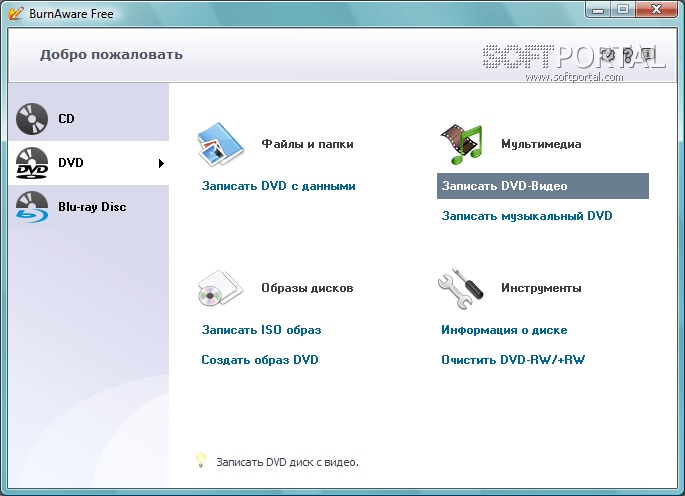Minimize the BurnAware Free window
The image size is (685, 496).
[x=599, y=9]
